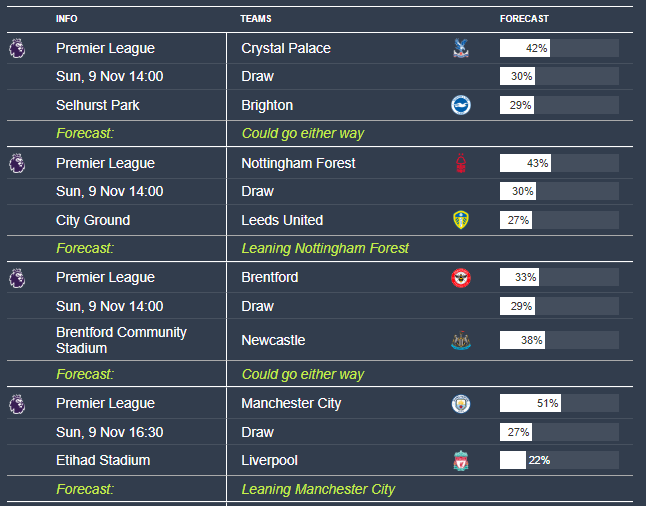Click the Newcastle club crest
Screen dimensions: 646x506
tap(460, 340)
